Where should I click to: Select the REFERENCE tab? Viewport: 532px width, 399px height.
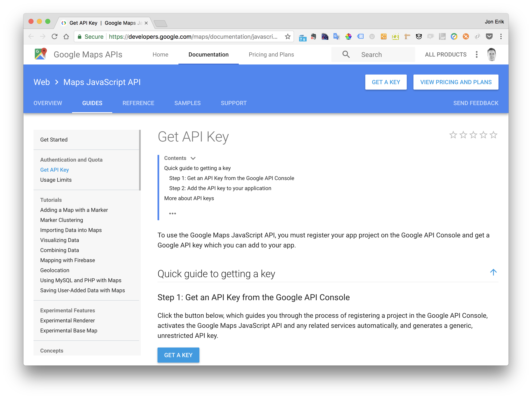pos(138,103)
